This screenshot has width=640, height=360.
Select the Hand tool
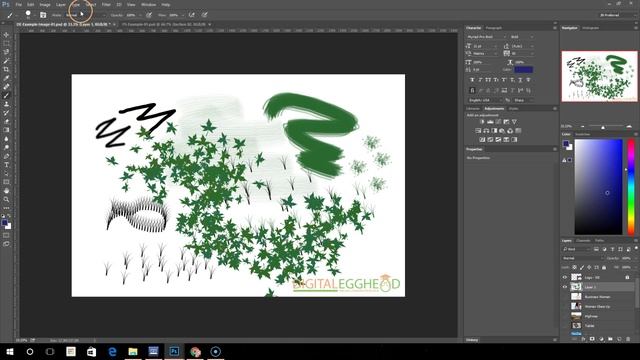tap(6, 191)
